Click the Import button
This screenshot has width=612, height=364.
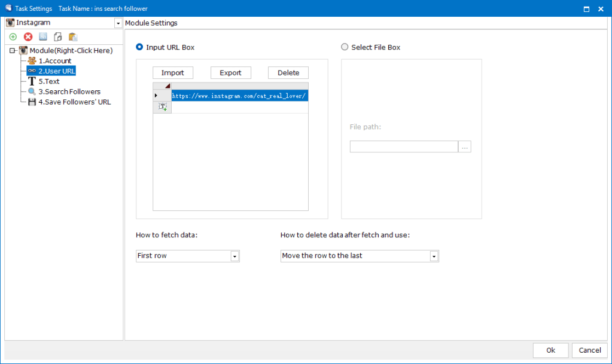coord(173,73)
